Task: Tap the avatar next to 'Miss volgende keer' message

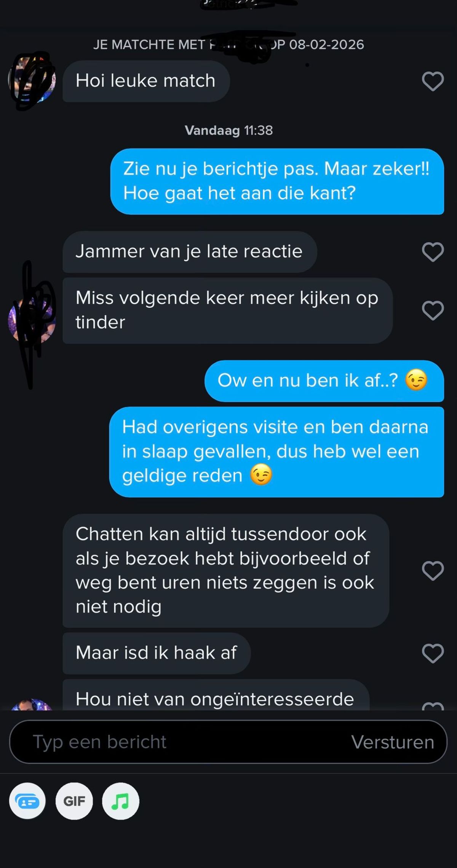Action: tap(32, 320)
